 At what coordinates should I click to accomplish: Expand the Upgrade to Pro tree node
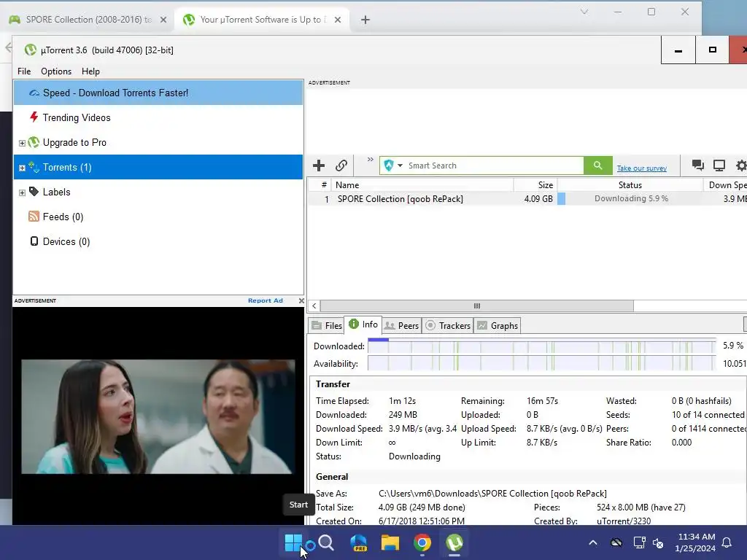pos(22,143)
